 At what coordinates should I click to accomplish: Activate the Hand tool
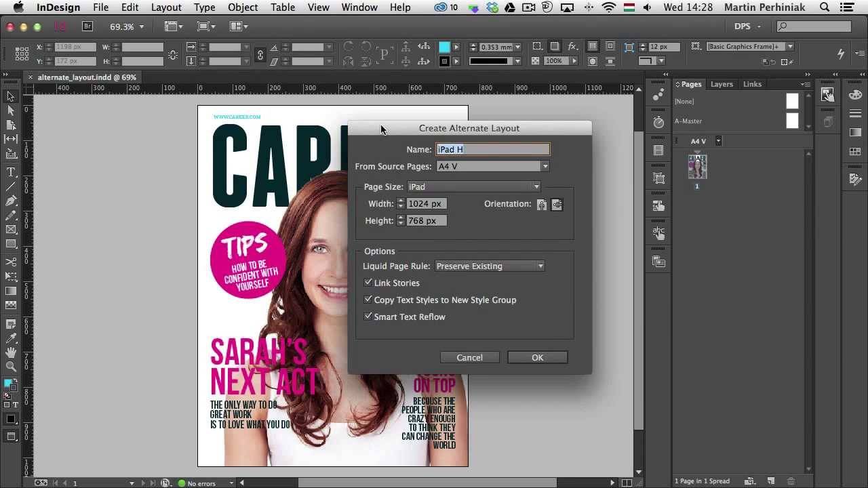click(11, 352)
